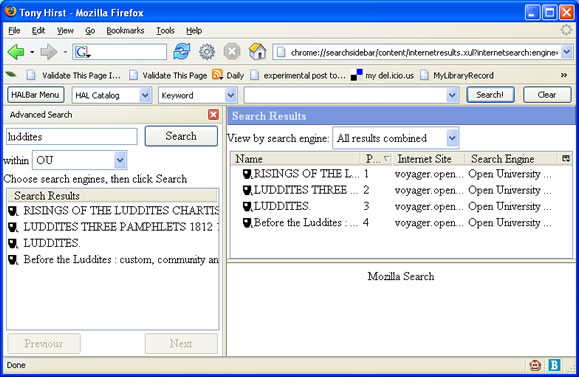The width and height of the screenshot is (579, 377).
Task: Close the Advanced Search sidebar
Action: (213, 115)
